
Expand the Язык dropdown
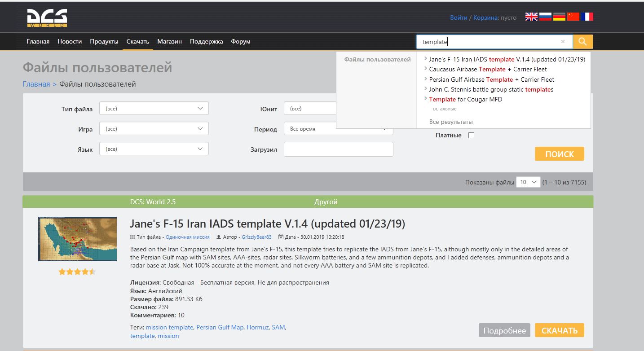coord(154,149)
